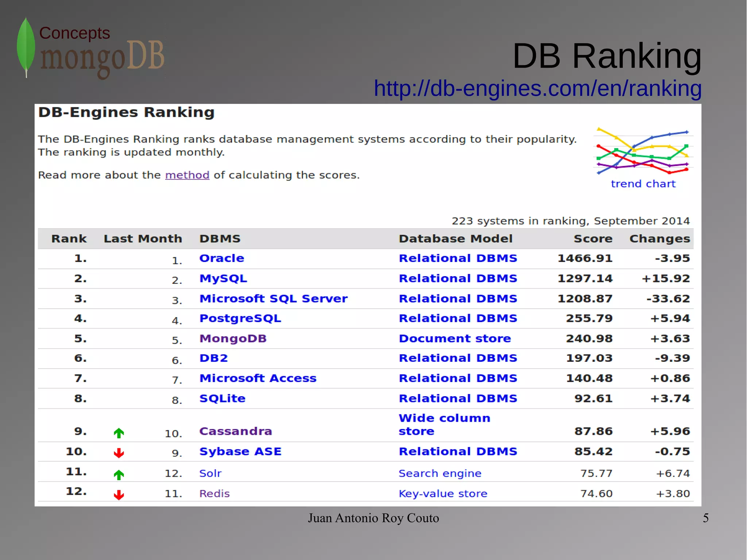Viewport: 747px width, 560px height.
Task: Select MongoDB score 240.98
Action: (x=589, y=339)
